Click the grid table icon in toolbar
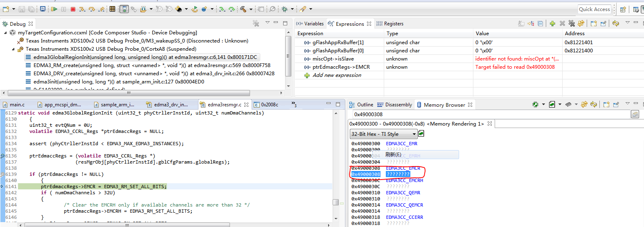Viewport: 644px width, 227px height. point(112,9)
